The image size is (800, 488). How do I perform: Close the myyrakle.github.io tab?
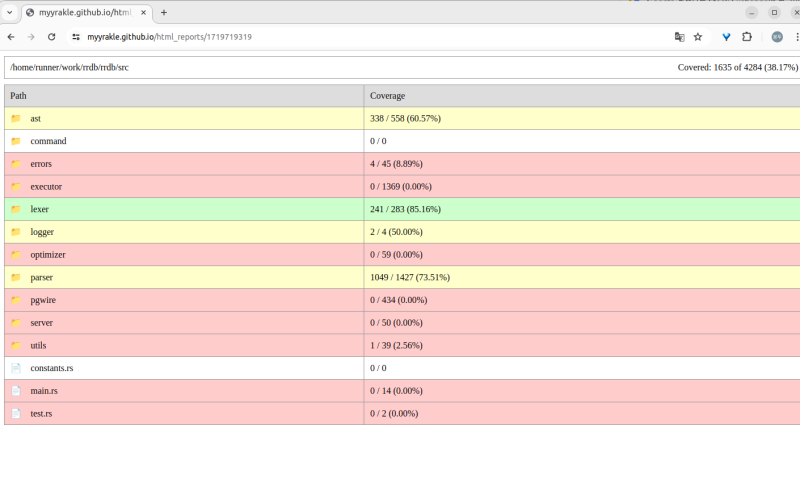tap(144, 12)
